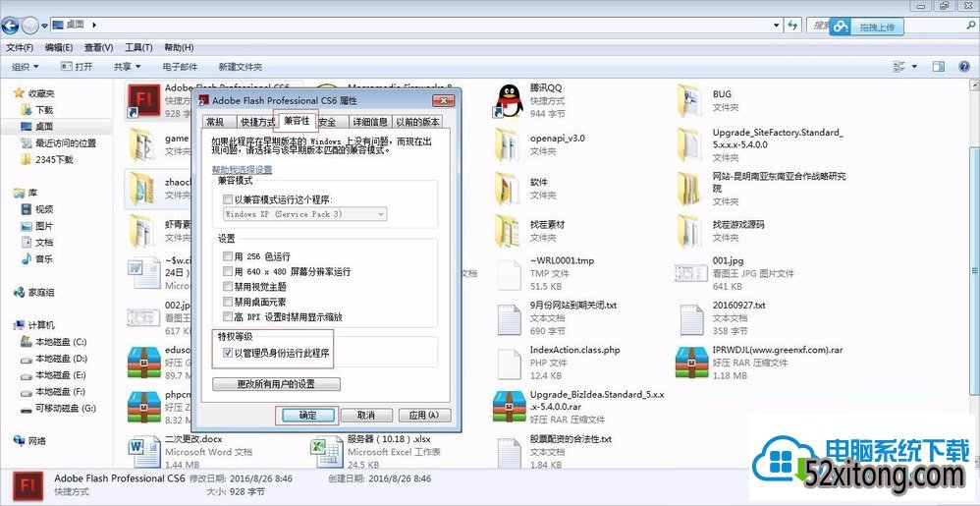
Task: Select the 20160927.txt file icon
Action: pyautogui.click(x=691, y=318)
